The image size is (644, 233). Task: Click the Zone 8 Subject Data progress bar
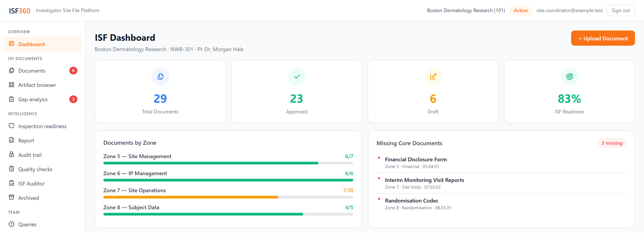pos(228,214)
